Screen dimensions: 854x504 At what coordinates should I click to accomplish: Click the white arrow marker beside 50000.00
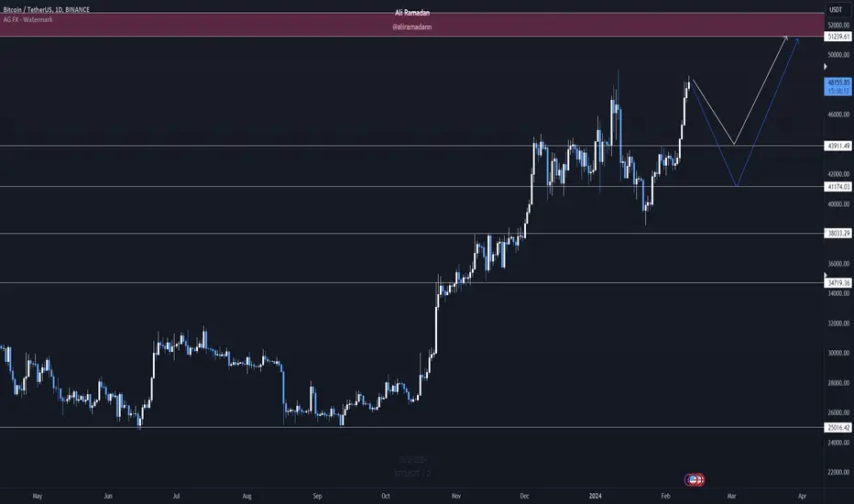pos(826,67)
